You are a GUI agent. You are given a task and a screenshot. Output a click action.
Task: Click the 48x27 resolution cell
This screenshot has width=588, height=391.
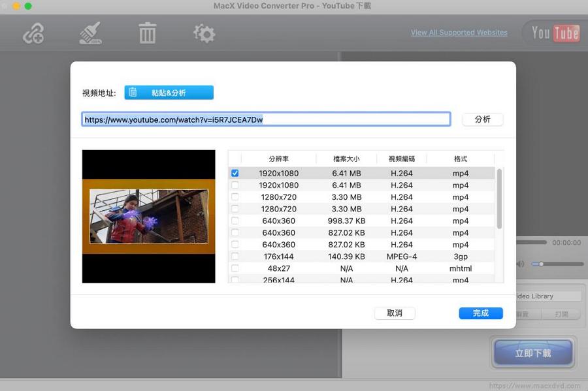pos(278,268)
